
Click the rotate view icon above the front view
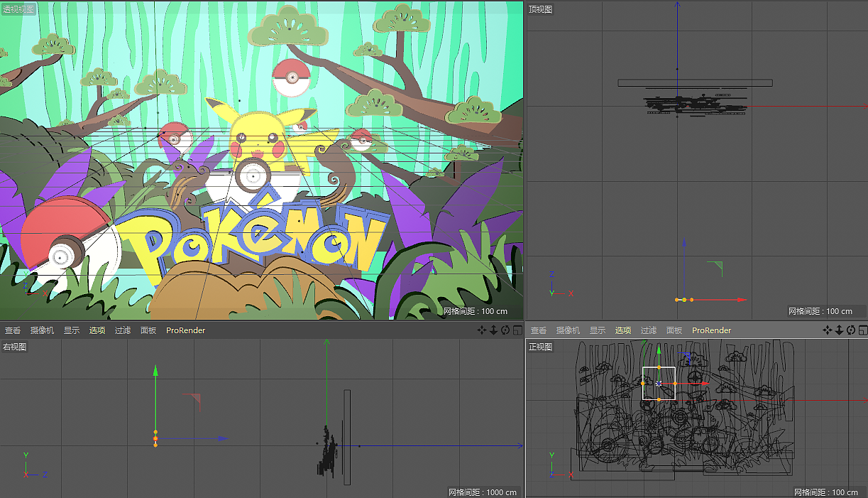pos(850,330)
